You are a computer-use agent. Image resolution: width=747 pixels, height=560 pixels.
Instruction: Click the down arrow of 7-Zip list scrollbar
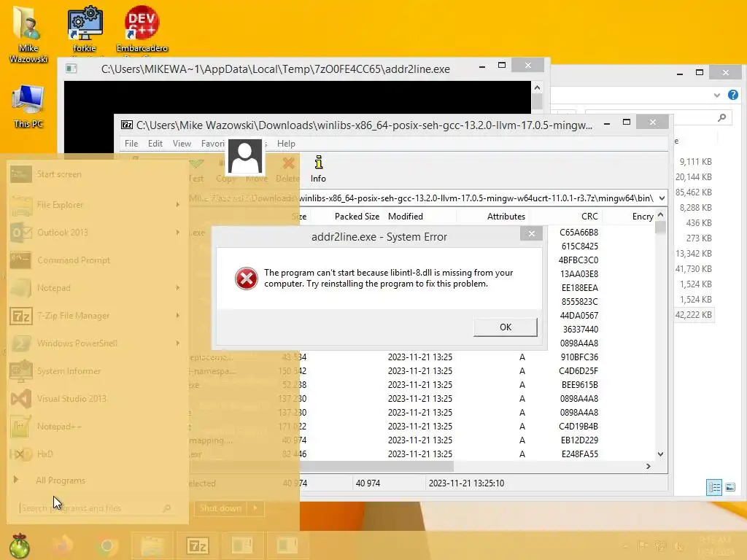tap(660, 454)
